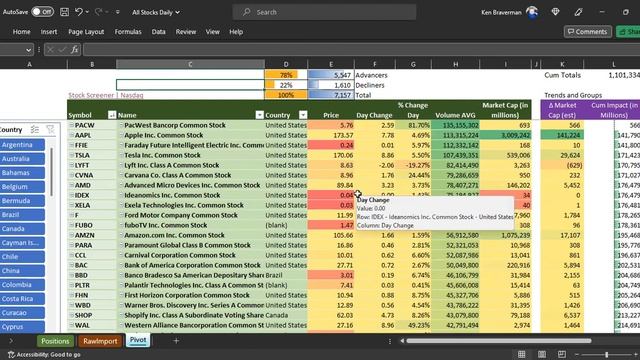Screen dimensions: 640x360
Task: Clear filter icon on Country slicer
Action: pyautogui.click(x=50, y=130)
